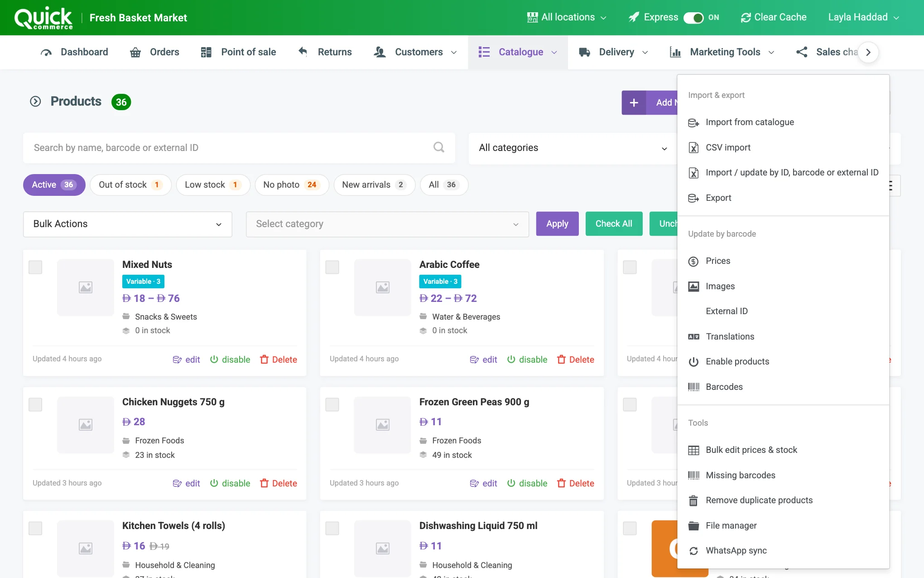Go to the Orders page

click(154, 52)
